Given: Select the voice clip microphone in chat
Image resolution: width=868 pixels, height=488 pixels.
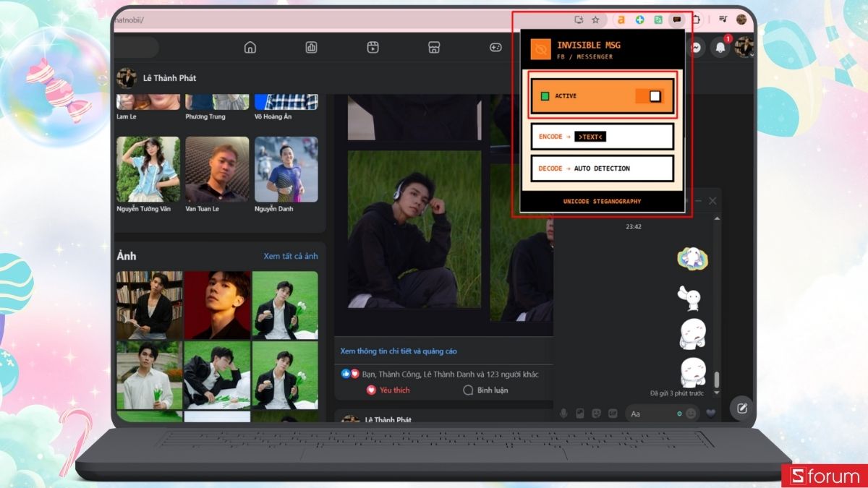Looking at the screenshot, I should [563, 413].
